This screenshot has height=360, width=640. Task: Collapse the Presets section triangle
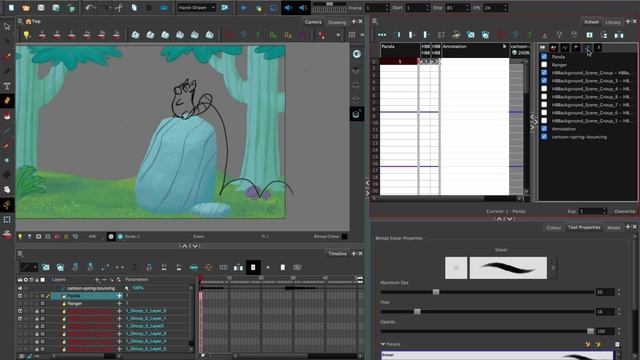coord(383,344)
